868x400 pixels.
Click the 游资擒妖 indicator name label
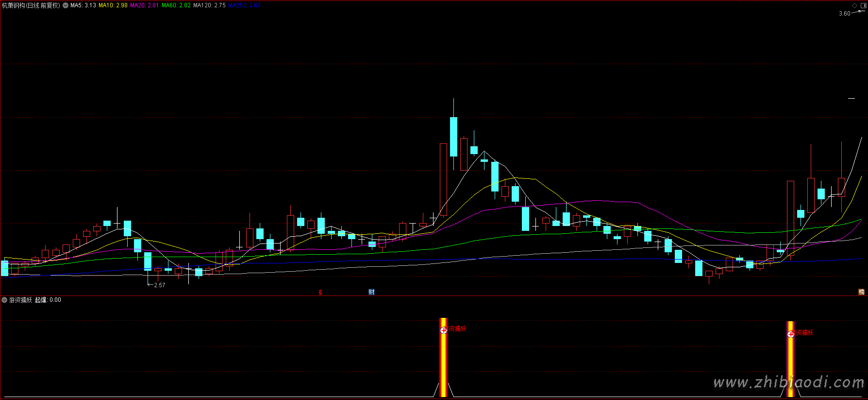20,300
